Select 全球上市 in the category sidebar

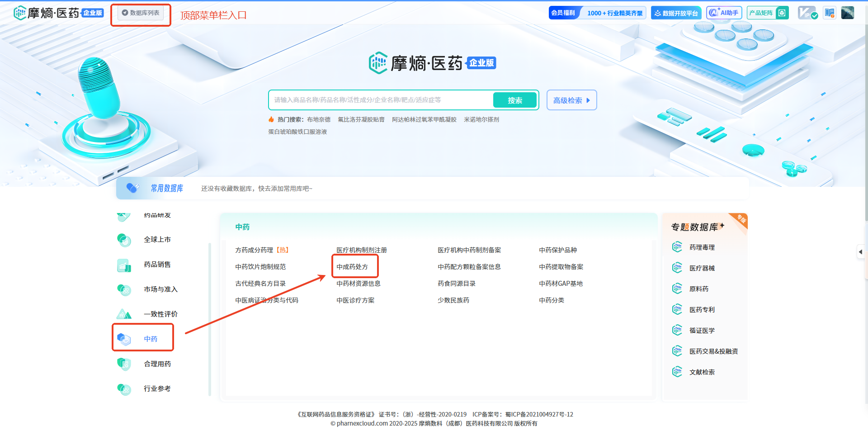157,240
